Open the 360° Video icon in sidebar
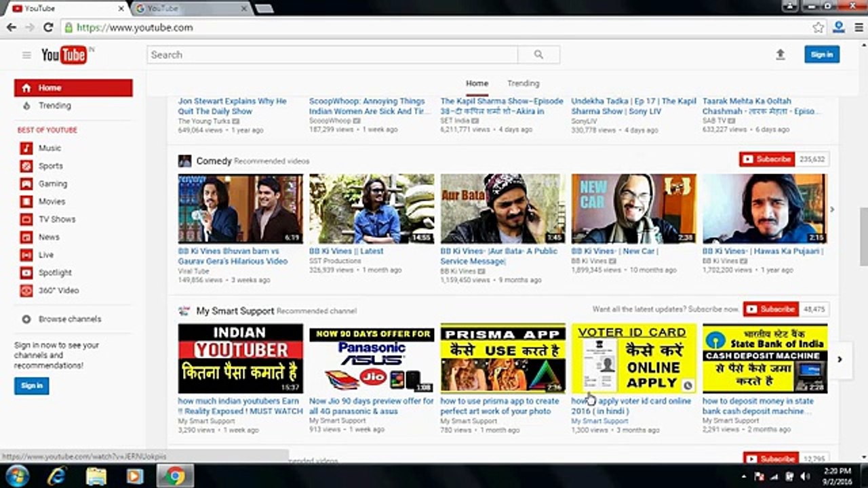Screen dimensions: 868x488 (x=26, y=291)
